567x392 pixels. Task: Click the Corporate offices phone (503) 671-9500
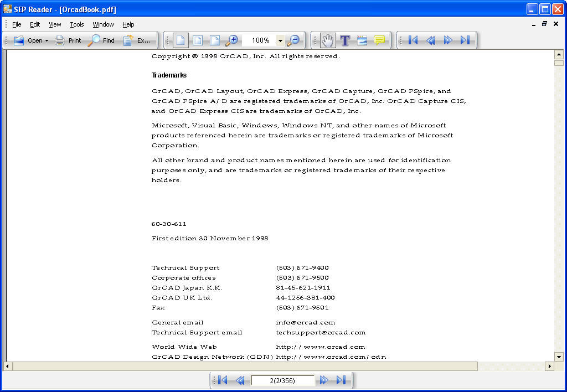pos(302,278)
